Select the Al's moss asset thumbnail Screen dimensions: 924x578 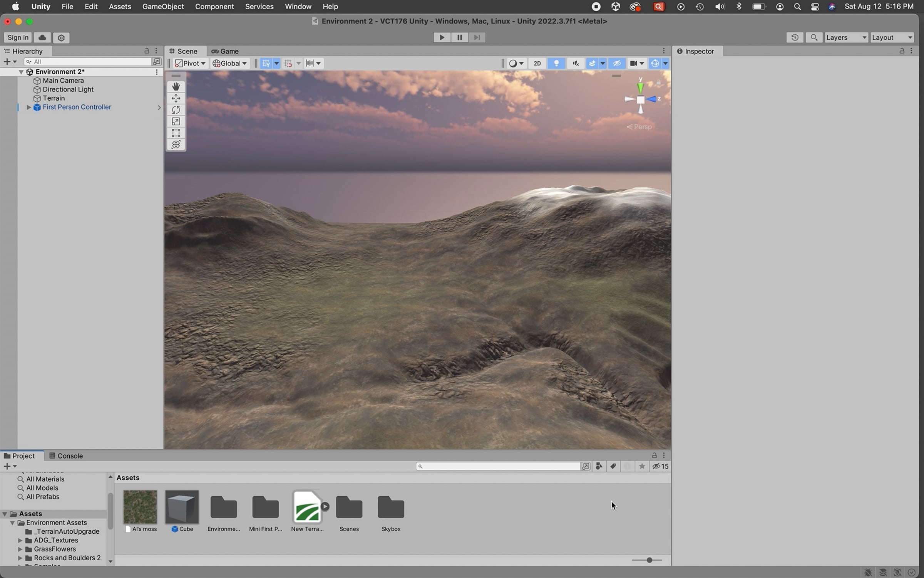pos(140,507)
